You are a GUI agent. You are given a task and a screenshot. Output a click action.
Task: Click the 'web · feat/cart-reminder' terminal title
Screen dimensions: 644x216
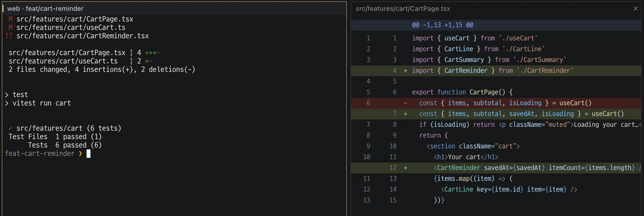[45, 9]
